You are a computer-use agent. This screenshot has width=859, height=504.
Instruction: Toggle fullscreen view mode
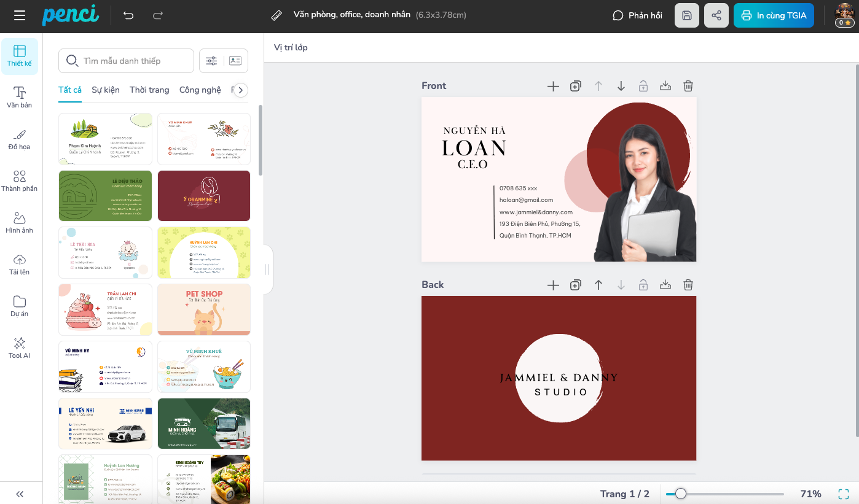coord(844,494)
